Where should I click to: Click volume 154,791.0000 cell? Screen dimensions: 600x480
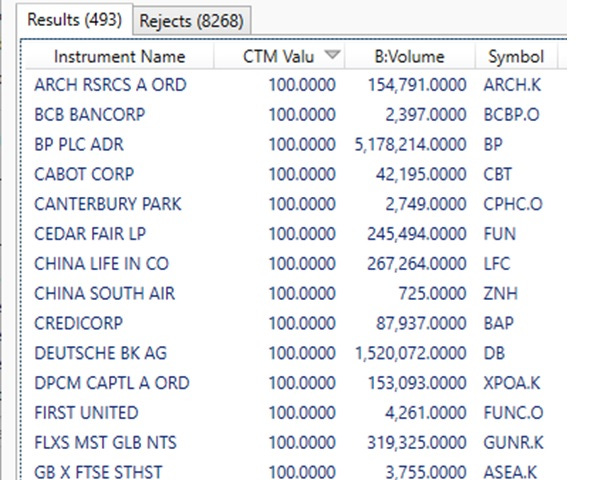(x=417, y=85)
